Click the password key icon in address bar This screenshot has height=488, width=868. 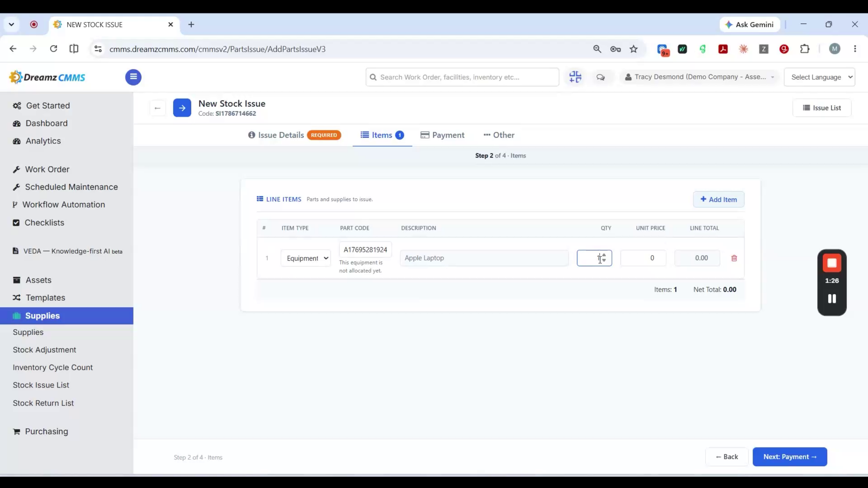[x=615, y=49]
